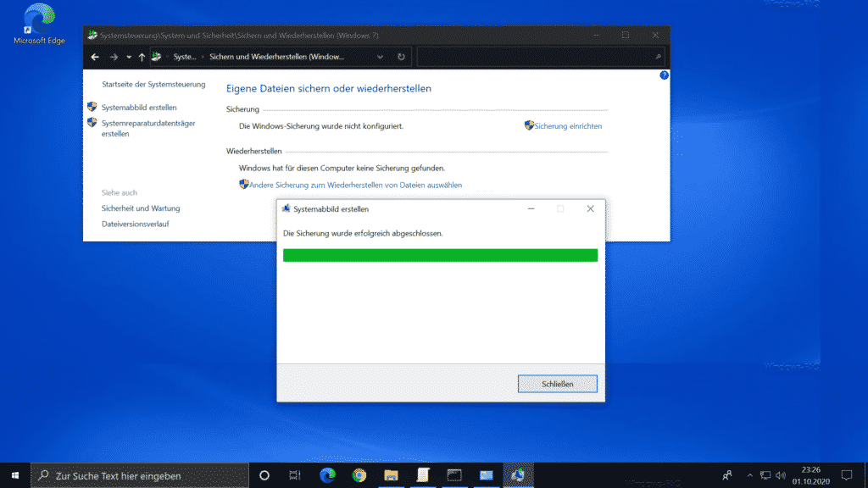Click the green completed progress bar
The width and height of the screenshot is (868, 488).
[x=440, y=255]
